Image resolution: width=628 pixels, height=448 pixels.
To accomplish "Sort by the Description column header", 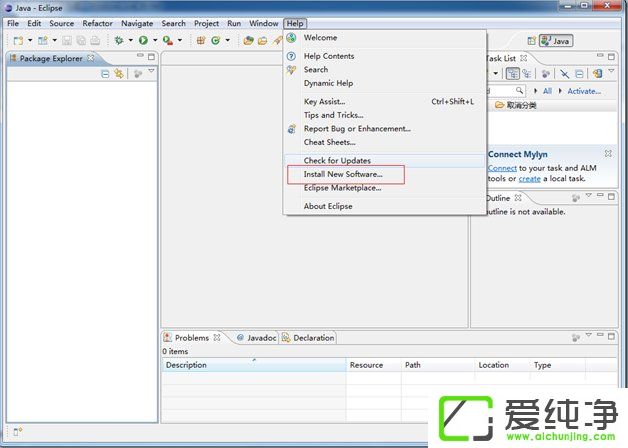I will click(x=186, y=365).
